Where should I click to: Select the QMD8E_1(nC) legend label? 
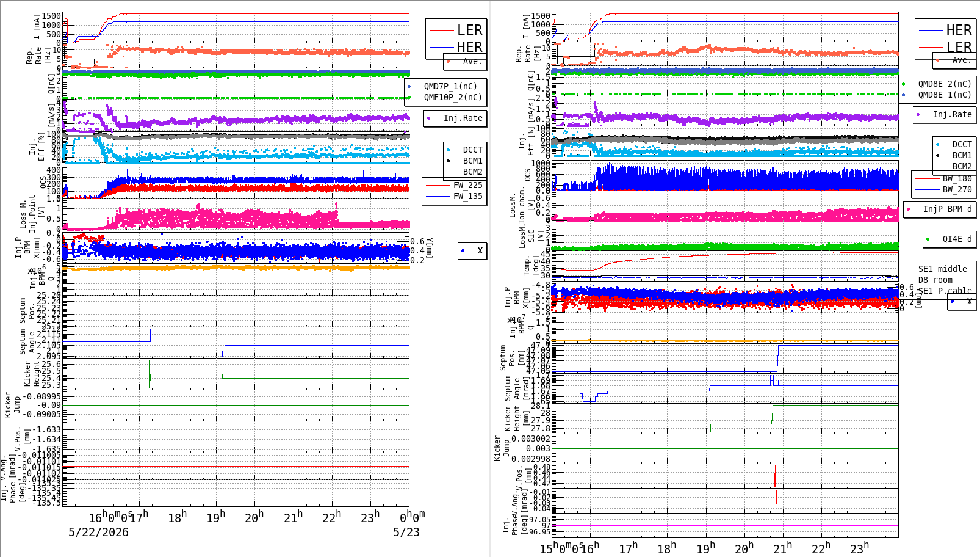click(945, 95)
